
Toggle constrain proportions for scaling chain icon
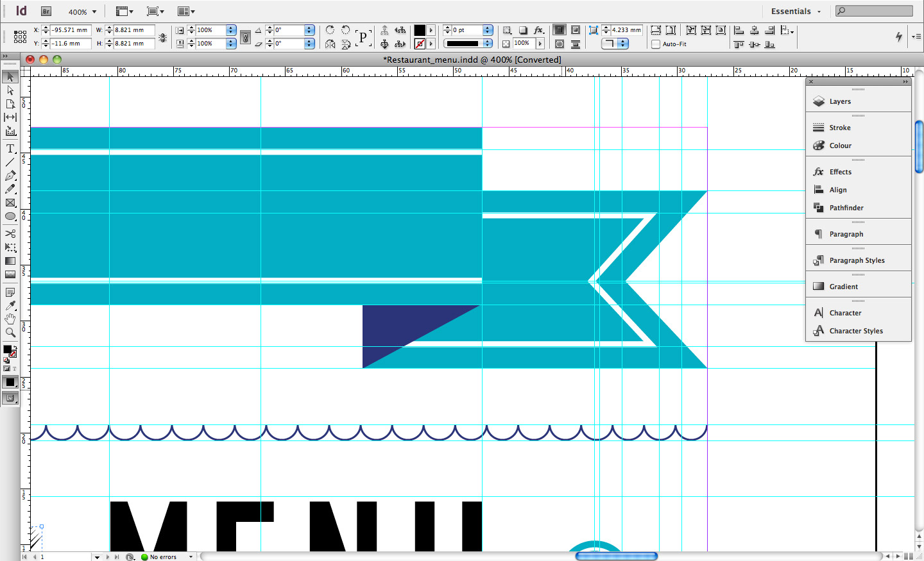click(x=245, y=37)
